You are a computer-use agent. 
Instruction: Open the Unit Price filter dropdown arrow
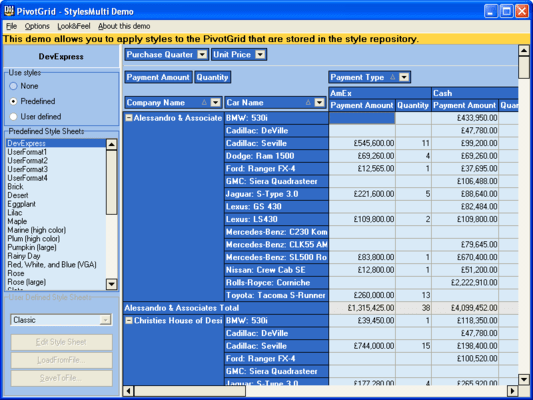pos(260,55)
